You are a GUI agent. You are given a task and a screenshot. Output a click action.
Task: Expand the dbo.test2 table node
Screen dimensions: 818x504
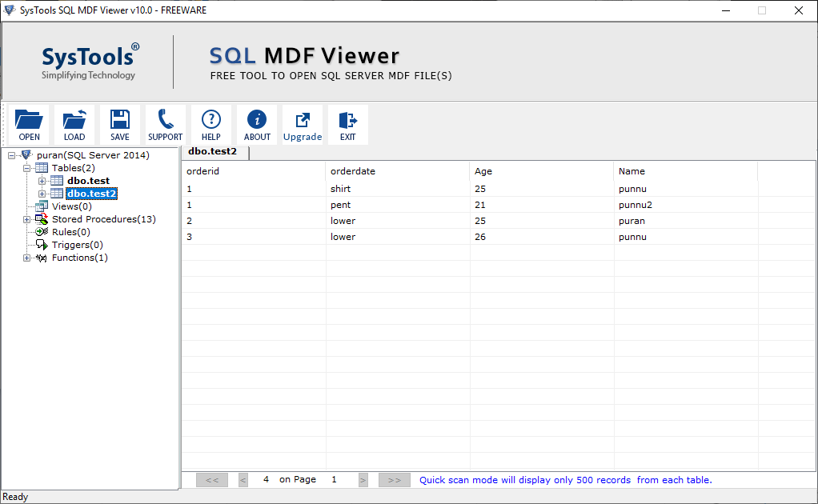[42, 194]
